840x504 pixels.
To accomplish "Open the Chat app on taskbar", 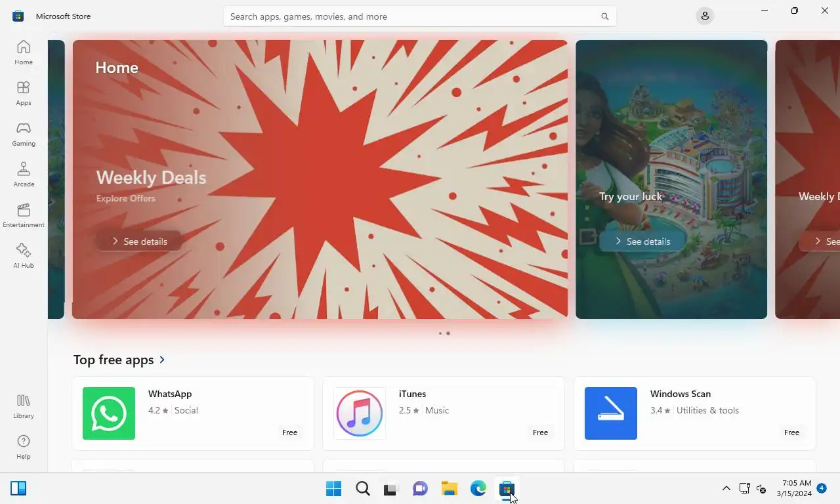I will click(x=421, y=489).
